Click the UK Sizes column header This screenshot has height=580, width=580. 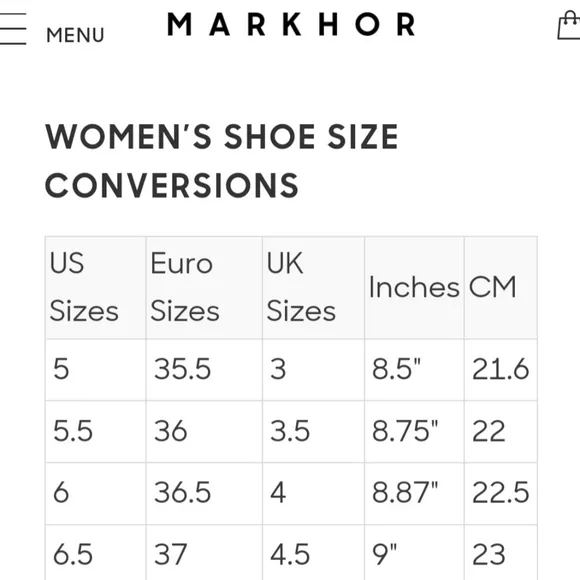[314, 287]
